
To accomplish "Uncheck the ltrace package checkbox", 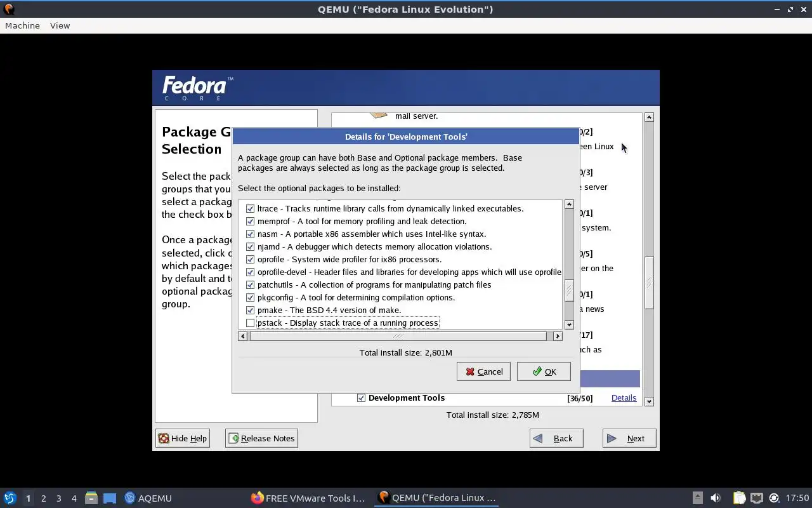I will point(250,208).
